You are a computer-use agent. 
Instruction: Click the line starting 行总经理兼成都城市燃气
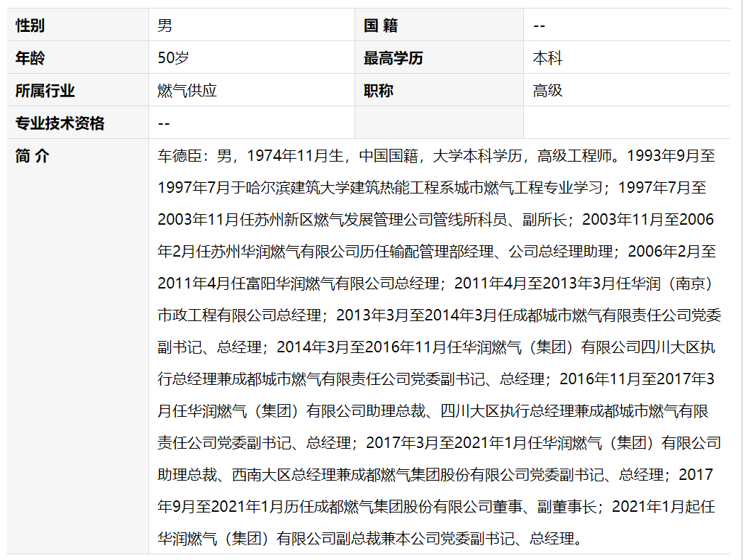tap(435, 379)
